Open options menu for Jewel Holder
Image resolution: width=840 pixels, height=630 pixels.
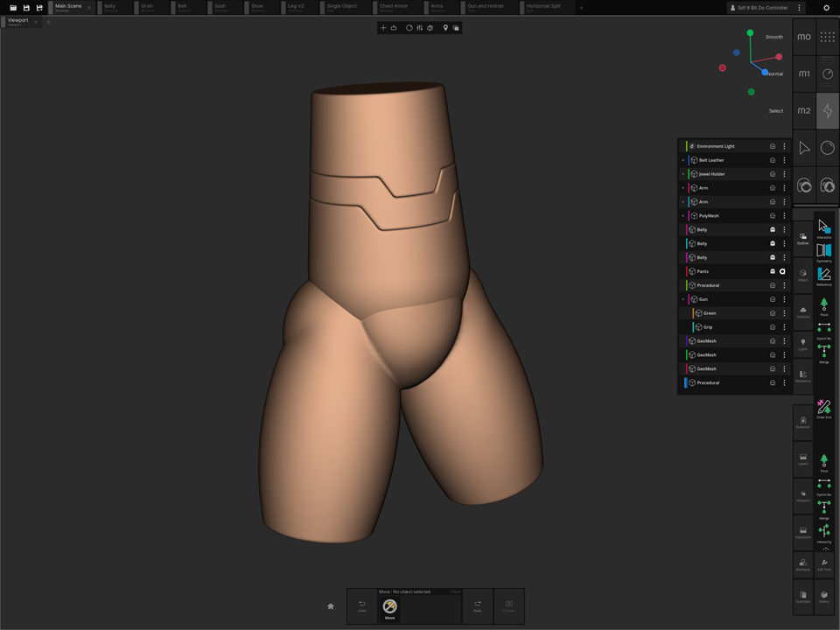(x=784, y=174)
